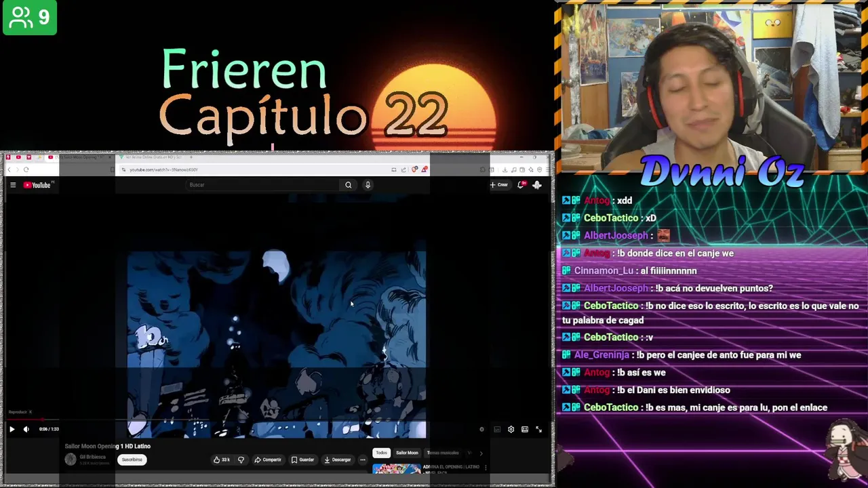Open the YouTube hamburger guide menu
This screenshot has height=488, width=868.
pyautogui.click(x=12, y=185)
